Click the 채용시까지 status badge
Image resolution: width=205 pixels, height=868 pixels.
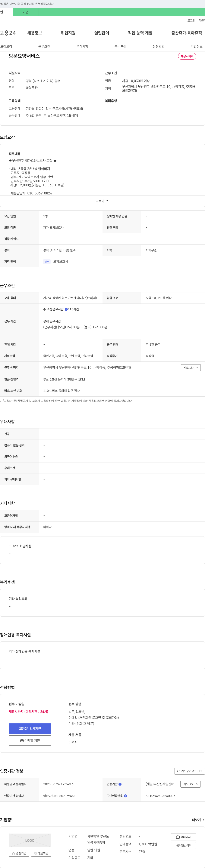tap(187, 56)
